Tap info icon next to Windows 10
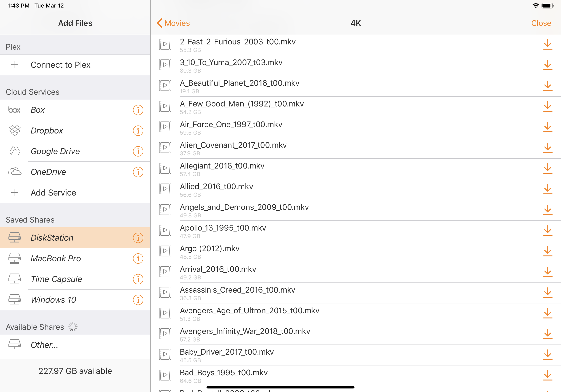 [138, 300]
